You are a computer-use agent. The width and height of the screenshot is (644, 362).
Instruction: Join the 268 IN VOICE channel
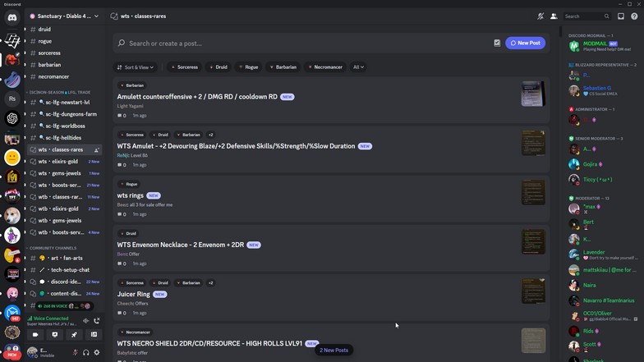(x=64, y=305)
